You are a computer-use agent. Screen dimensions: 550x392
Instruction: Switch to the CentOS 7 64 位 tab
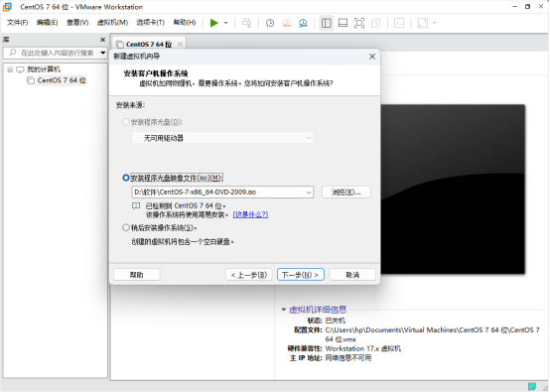click(x=149, y=45)
